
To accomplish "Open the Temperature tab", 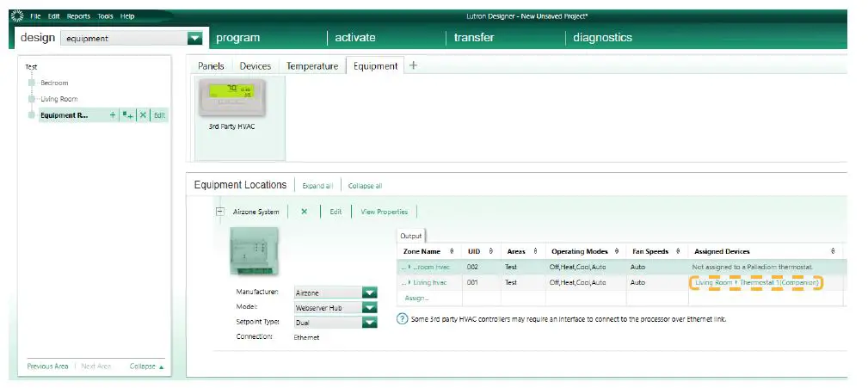I will pos(312,66).
